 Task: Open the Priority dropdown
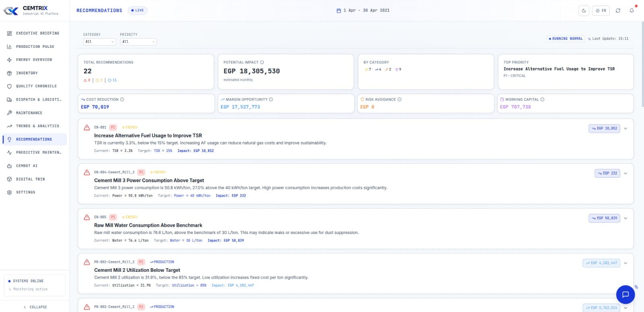click(138, 42)
